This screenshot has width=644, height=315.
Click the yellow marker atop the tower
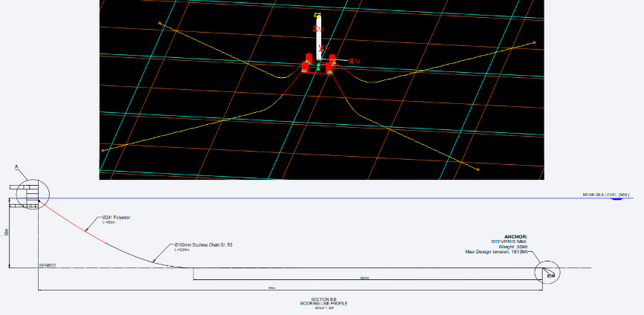pos(318,16)
